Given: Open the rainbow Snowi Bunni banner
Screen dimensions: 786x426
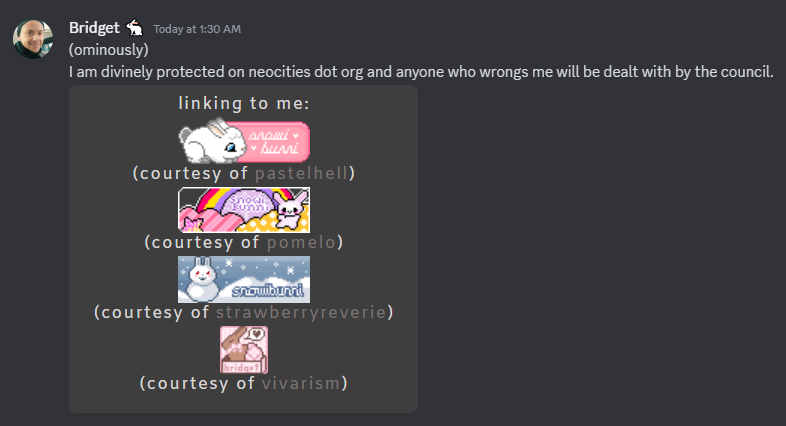Looking at the screenshot, I should coord(244,210).
